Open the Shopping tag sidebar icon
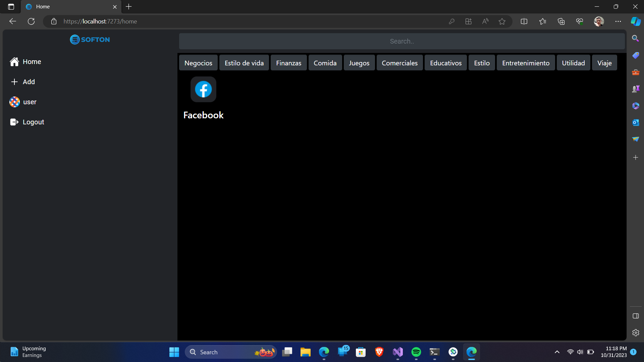Viewport: 644px width, 362px height. point(636,55)
